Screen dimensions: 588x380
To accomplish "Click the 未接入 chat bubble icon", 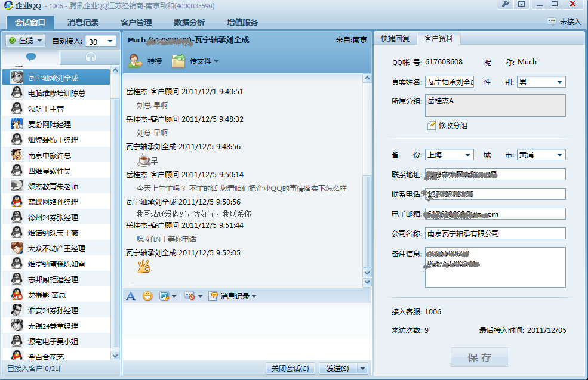I will [x=551, y=21].
